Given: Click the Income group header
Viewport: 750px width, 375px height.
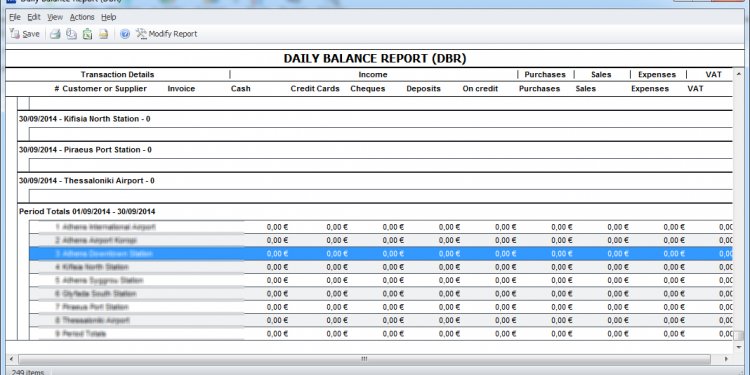Looking at the screenshot, I should click(373, 75).
